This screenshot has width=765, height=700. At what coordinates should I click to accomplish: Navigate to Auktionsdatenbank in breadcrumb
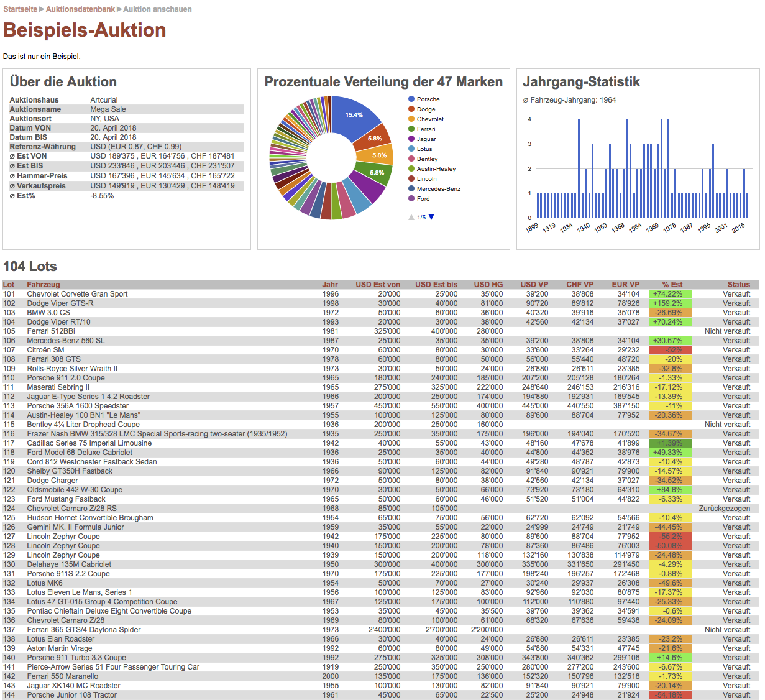[80, 9]
